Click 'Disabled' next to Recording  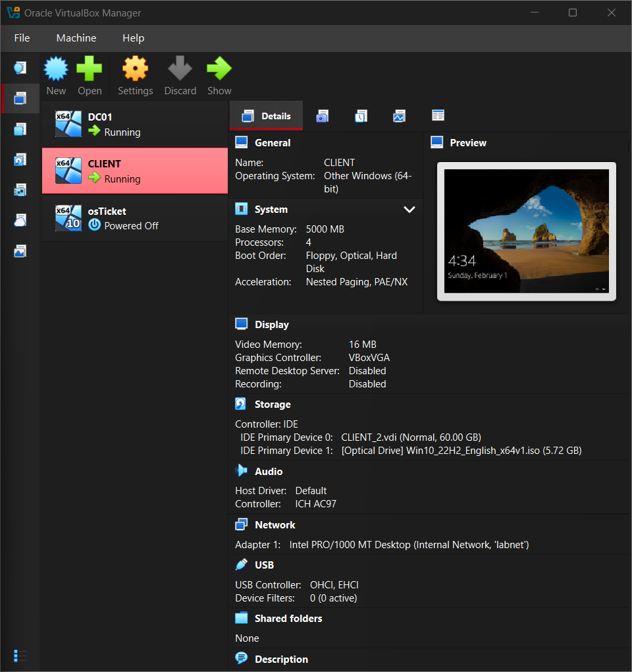pyautogui.click(x=367, y=384)
